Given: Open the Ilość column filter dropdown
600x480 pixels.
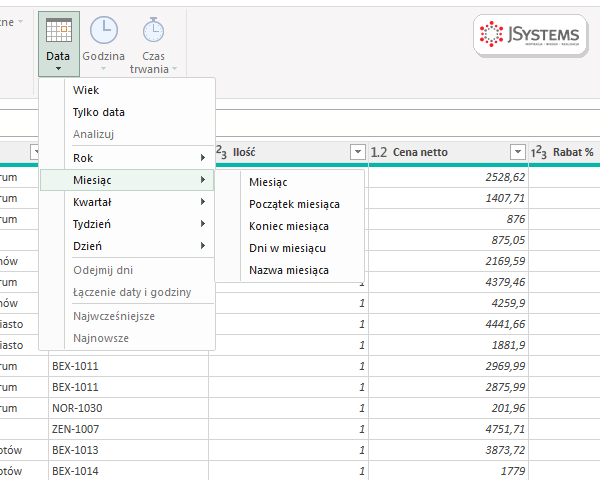Looking at the screenshot, I should tap(357, 152).
